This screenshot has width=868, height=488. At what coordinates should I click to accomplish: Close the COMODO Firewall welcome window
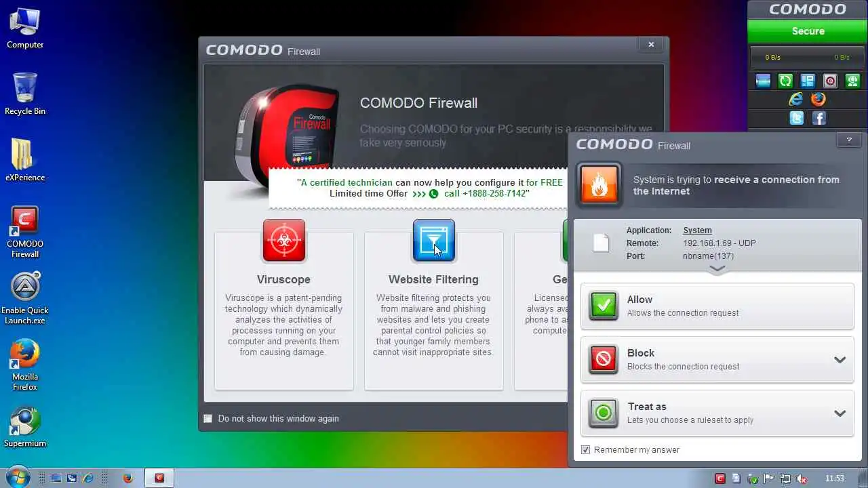651,45
